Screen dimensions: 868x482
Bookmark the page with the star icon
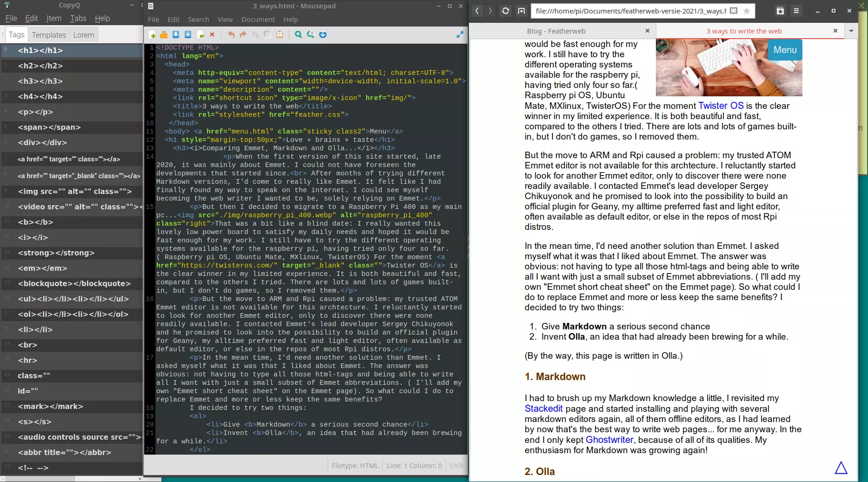(x=747, y=11)
